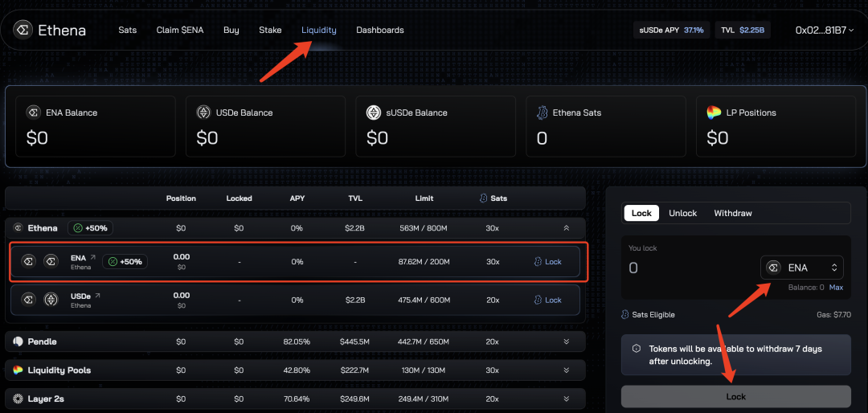Open the Dashboards nav item
This screenshot has height=413, width=868.
pos(379,30)
